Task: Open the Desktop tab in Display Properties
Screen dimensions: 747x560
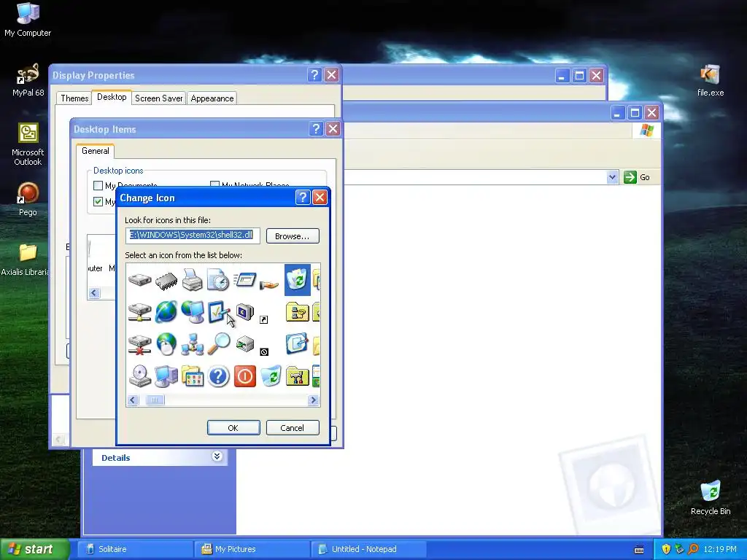Action: click(x=112, y=97)
